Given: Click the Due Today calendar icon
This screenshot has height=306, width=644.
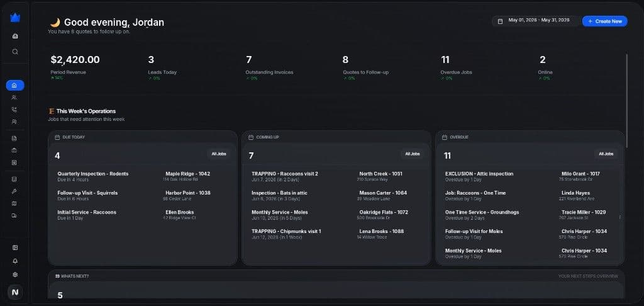Looking at the screenshot, I should coord(57,137).
